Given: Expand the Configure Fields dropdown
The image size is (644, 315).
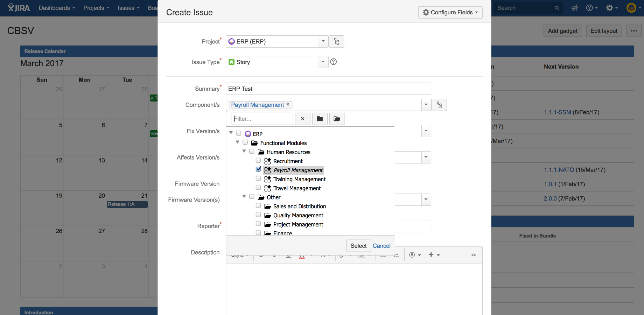Looking at the screenshot, I should coord(450,12).
